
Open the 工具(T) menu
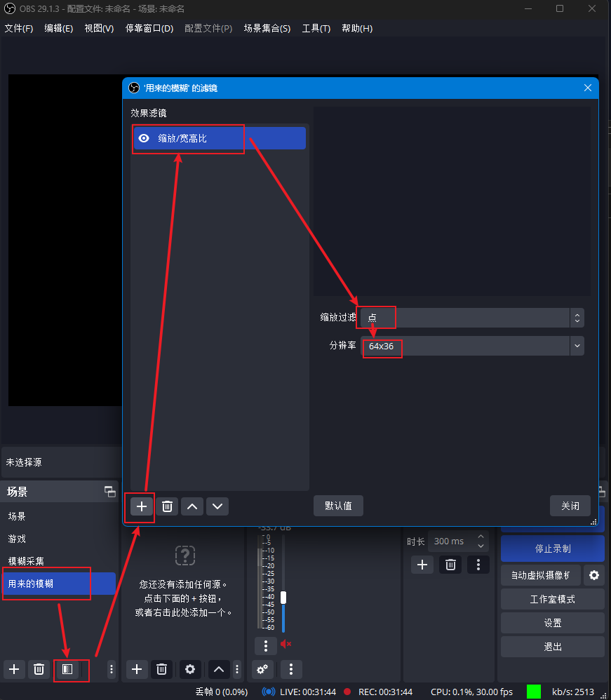[x=316, y=29]
